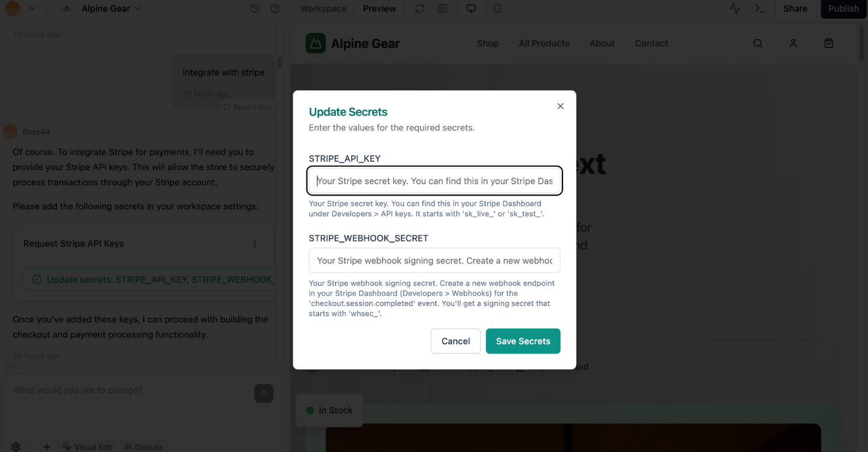Click the STRIPE_API_KEY input field
This screenshot has height=452, width=868.
434,181
